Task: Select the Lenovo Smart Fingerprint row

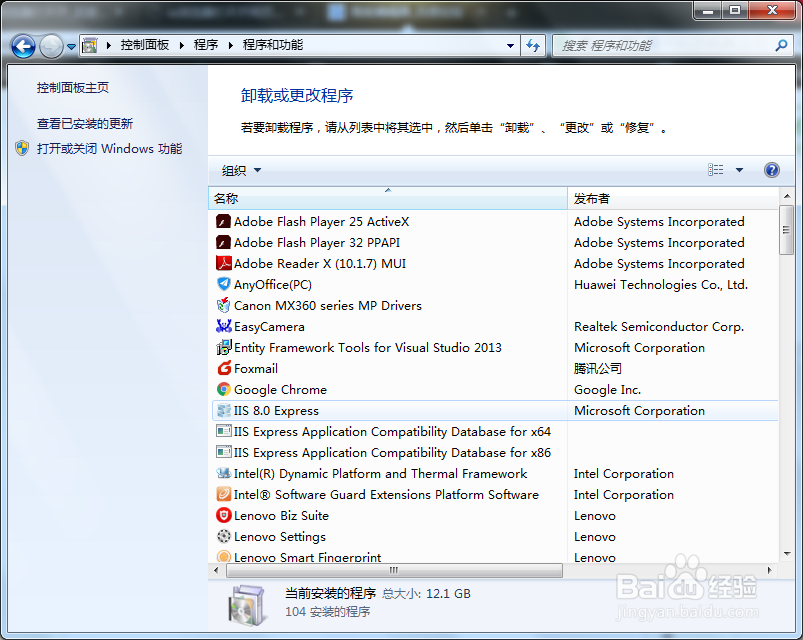Action: click(495, 557)
